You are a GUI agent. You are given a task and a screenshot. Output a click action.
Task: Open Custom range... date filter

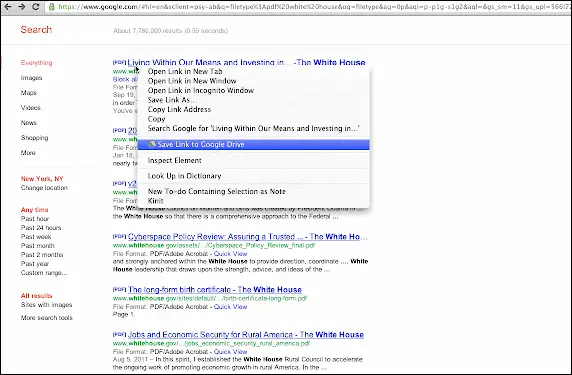[44, 273]
